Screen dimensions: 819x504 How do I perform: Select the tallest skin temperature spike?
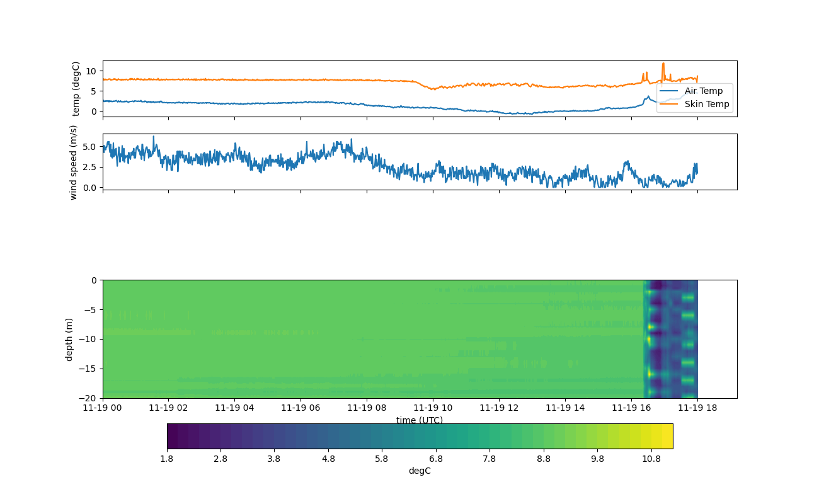coord(663,64)
